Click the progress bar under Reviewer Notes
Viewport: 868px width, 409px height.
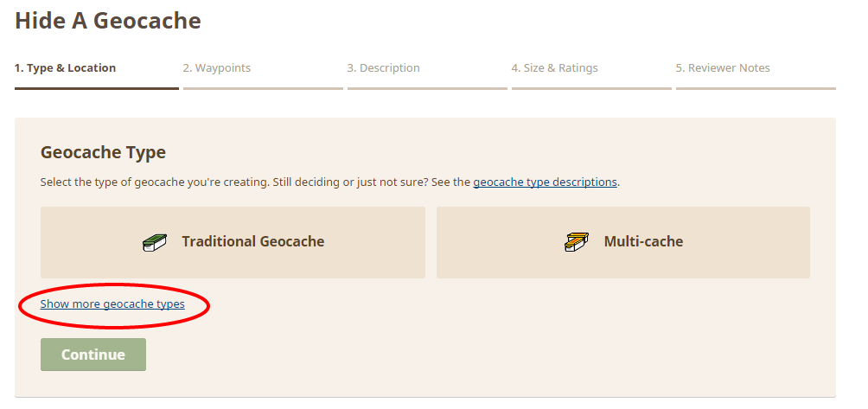[x=756, y=88]
